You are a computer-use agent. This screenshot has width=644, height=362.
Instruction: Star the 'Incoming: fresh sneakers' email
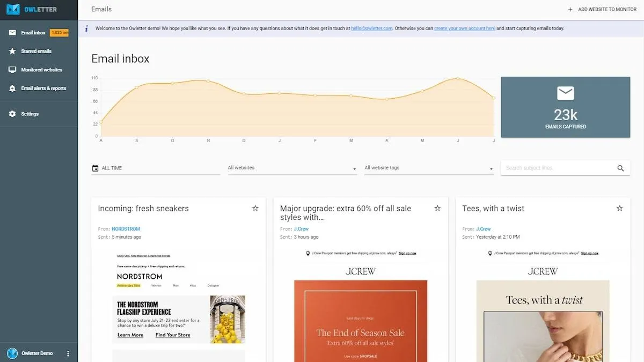tap(255, 208)
